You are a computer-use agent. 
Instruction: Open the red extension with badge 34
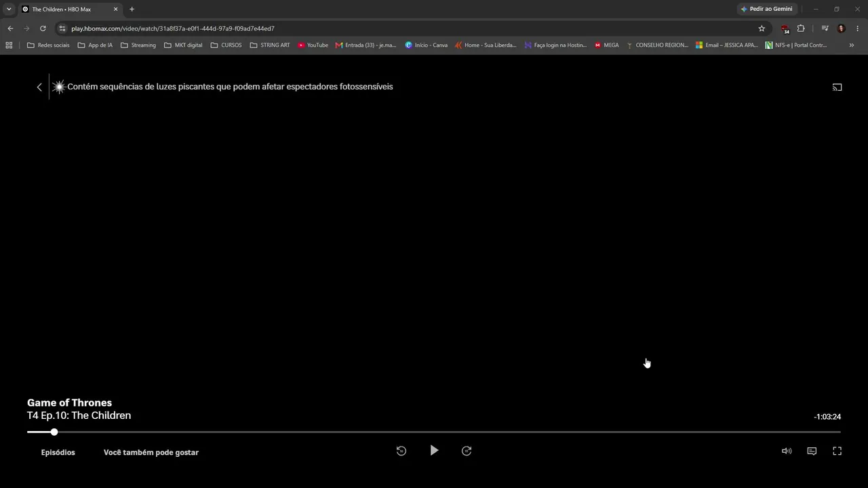785,29
